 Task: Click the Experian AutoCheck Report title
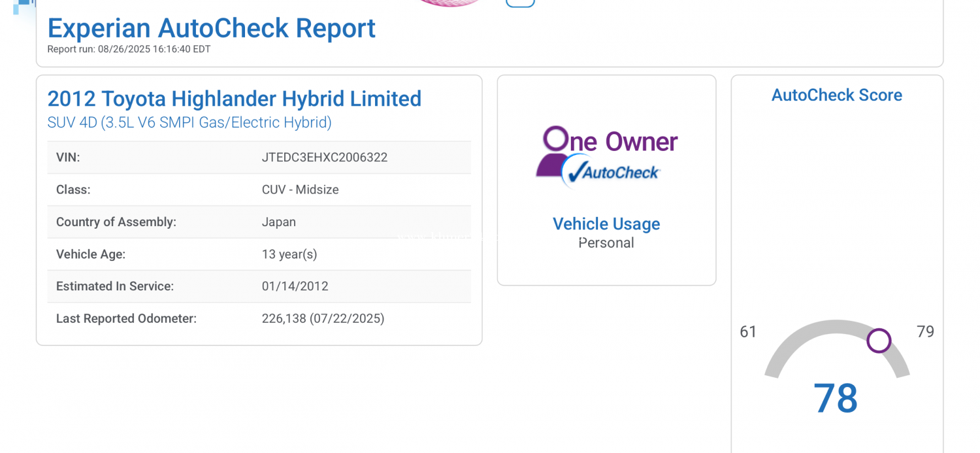coord(211,28)
